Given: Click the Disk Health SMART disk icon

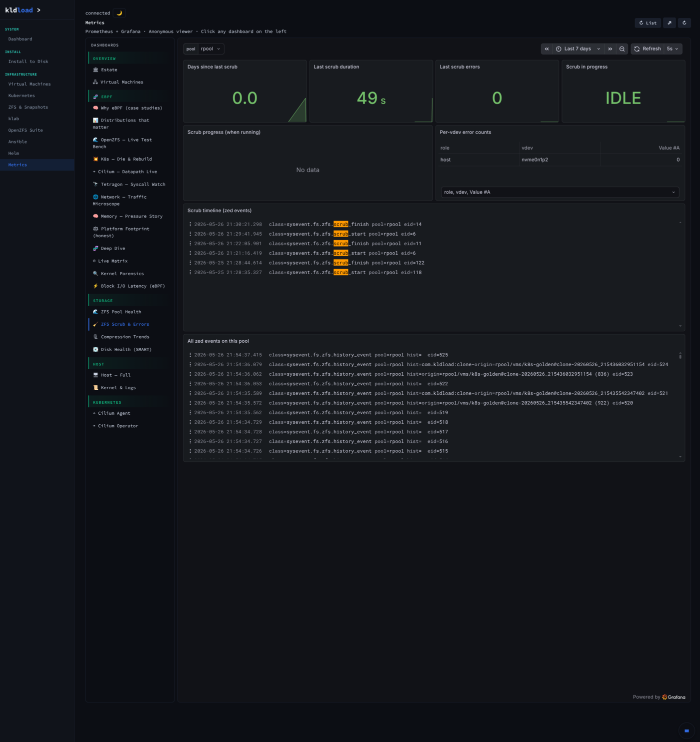Looking at the screenshot, I should click(95, 350).
